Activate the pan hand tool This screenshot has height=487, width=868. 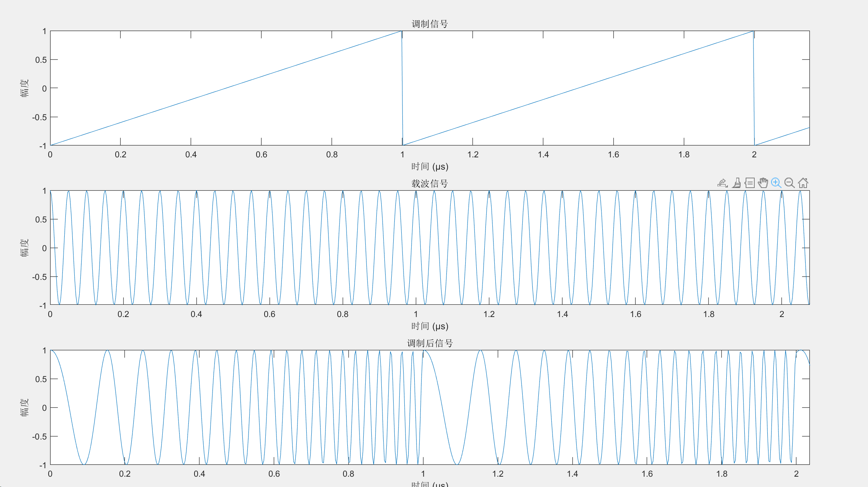763,183
